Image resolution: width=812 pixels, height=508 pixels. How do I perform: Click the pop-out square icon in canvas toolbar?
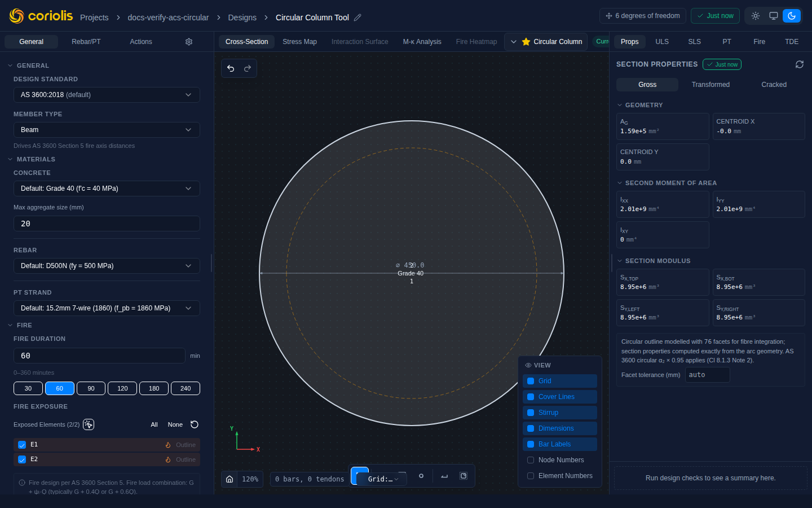click(464, 476)
